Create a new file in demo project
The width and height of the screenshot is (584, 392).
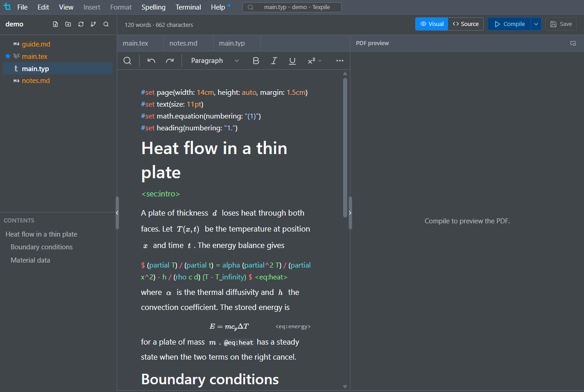[x=55, y=24]
